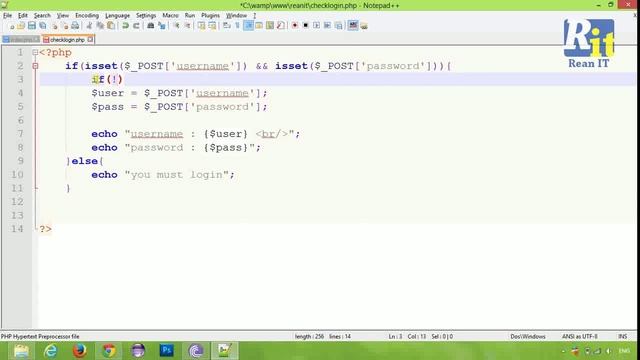This screenshot has height=360, width=640.
Task: Save the file with Save icon
Action: [32, 26]
